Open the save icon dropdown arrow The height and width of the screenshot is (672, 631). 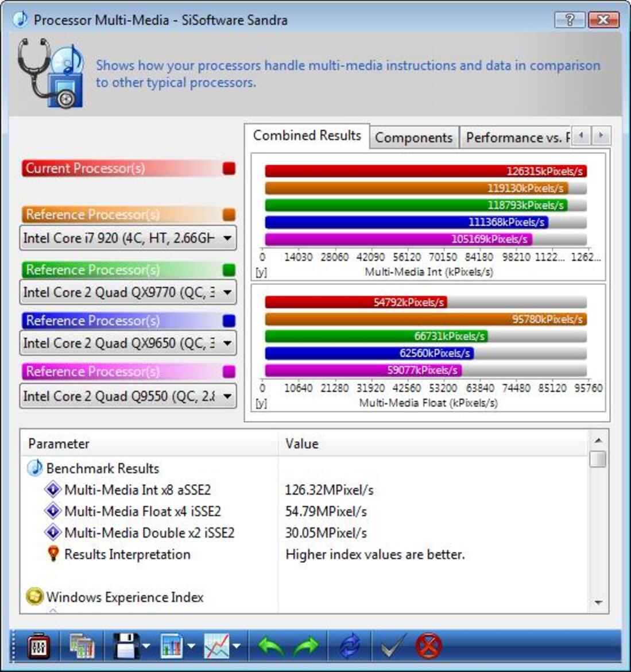coord(146,646)
